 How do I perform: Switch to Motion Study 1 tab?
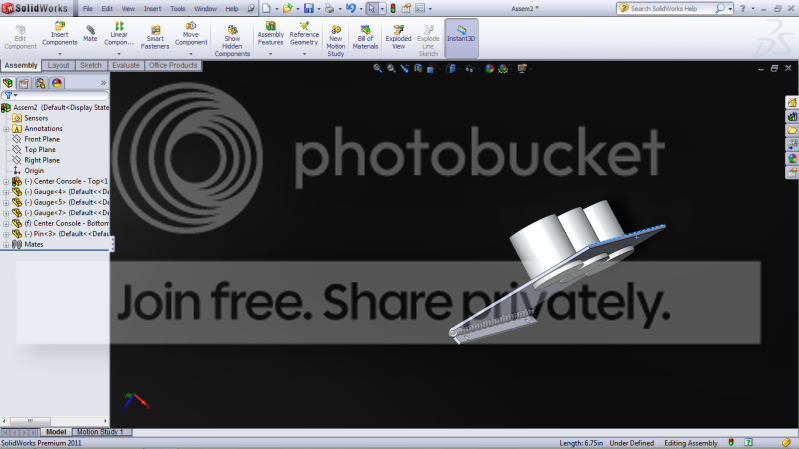[x=100, y=432]
